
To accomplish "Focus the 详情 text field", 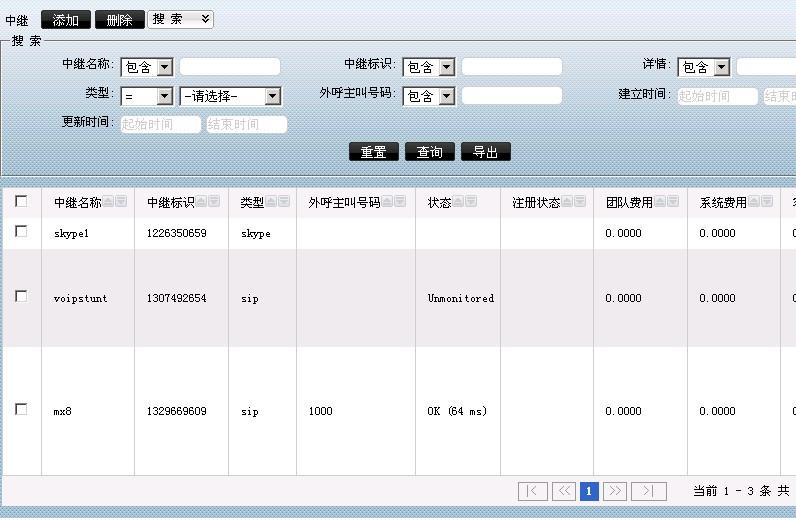I will (x=766, y=67).
